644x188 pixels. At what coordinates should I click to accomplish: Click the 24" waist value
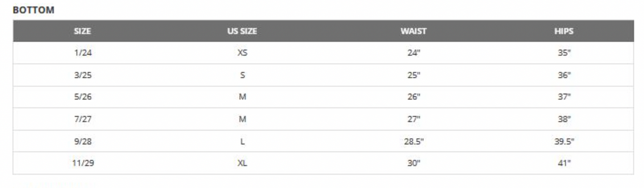coord(413,53)
